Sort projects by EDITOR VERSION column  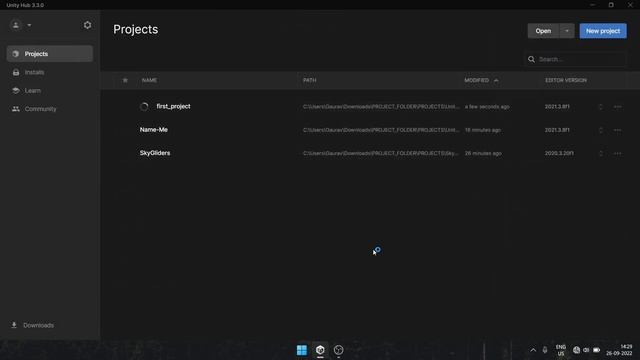pos(566,80)
